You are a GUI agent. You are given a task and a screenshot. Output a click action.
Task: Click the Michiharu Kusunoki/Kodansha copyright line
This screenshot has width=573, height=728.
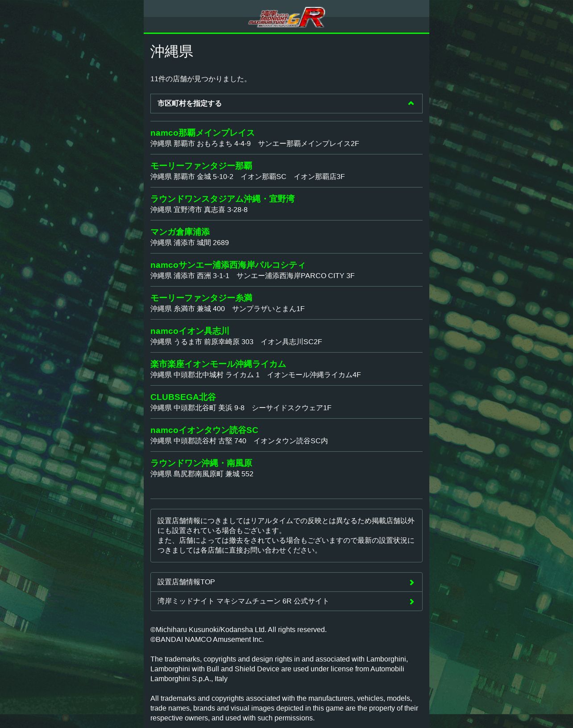238,630
